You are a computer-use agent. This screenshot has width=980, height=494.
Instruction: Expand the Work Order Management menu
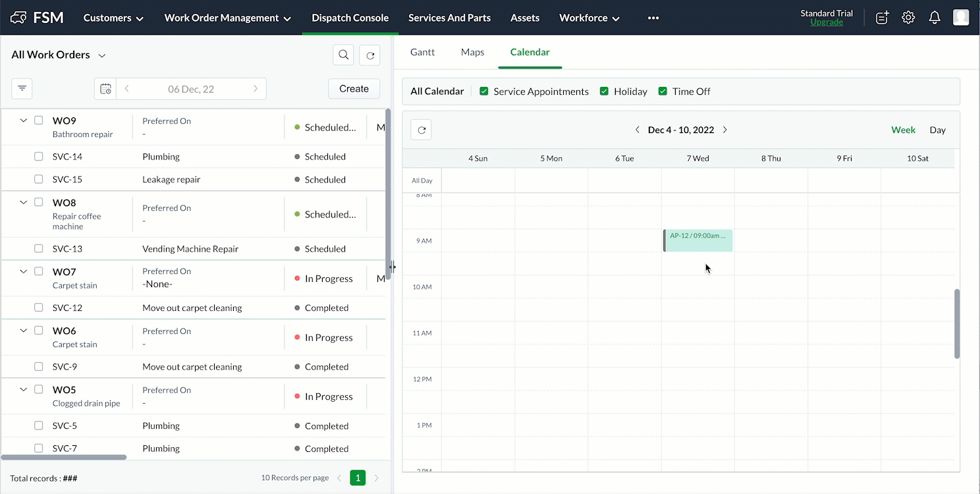[x=227, y=18]
